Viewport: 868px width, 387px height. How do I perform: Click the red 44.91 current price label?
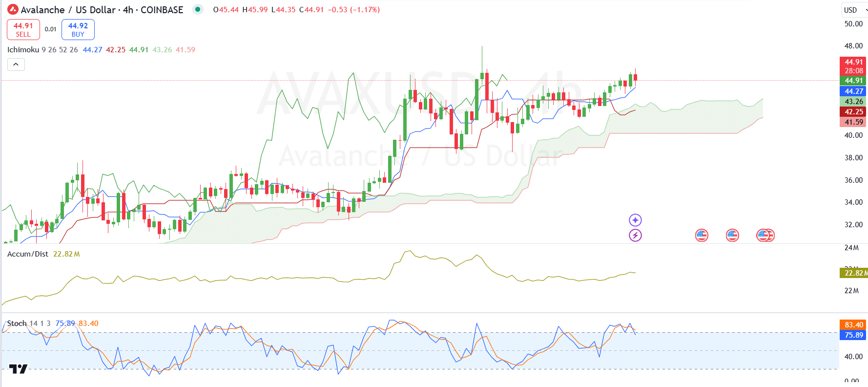pos(854,66)
